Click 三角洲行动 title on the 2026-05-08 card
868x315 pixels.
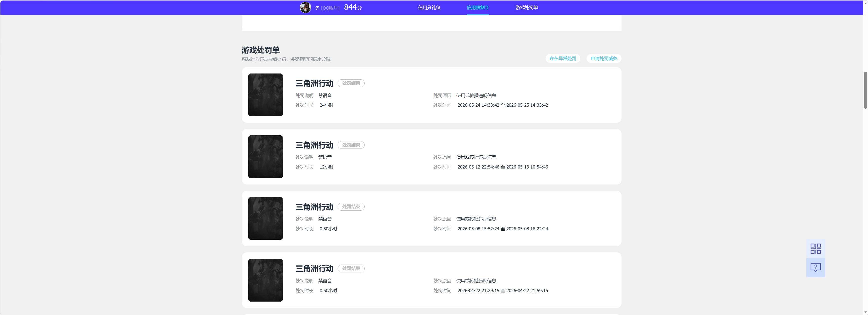[x=314, y=207]
